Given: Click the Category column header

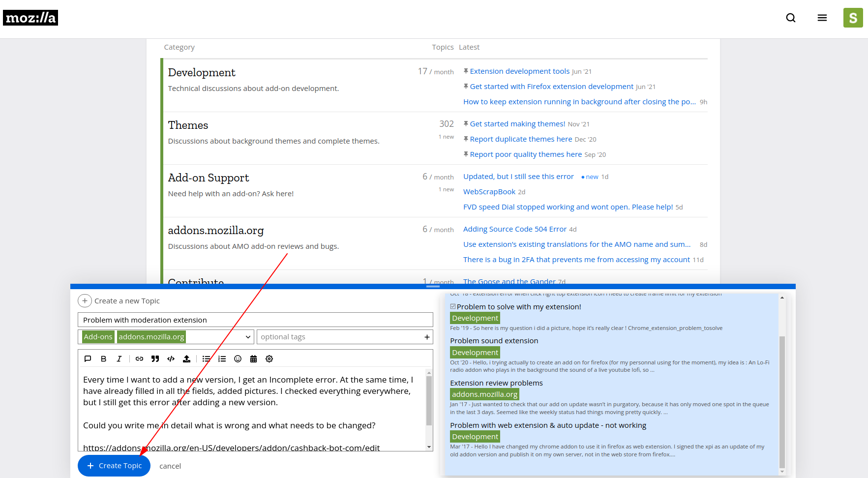Looking at the screenshot, I should click(179, 47).
